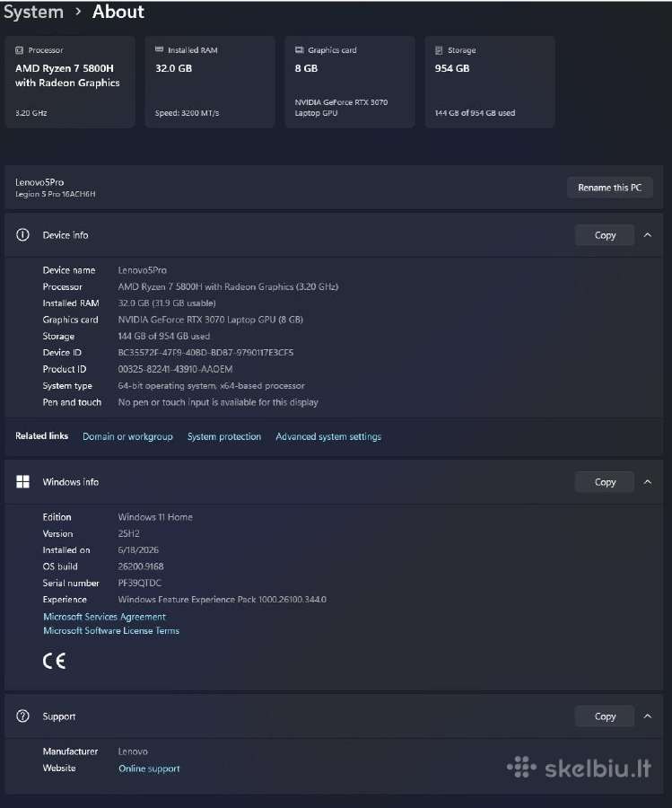Select Manufacturer value Lenovo
Image resolution: width=672 pixels, height=808 pixels.
pos(133,751)
